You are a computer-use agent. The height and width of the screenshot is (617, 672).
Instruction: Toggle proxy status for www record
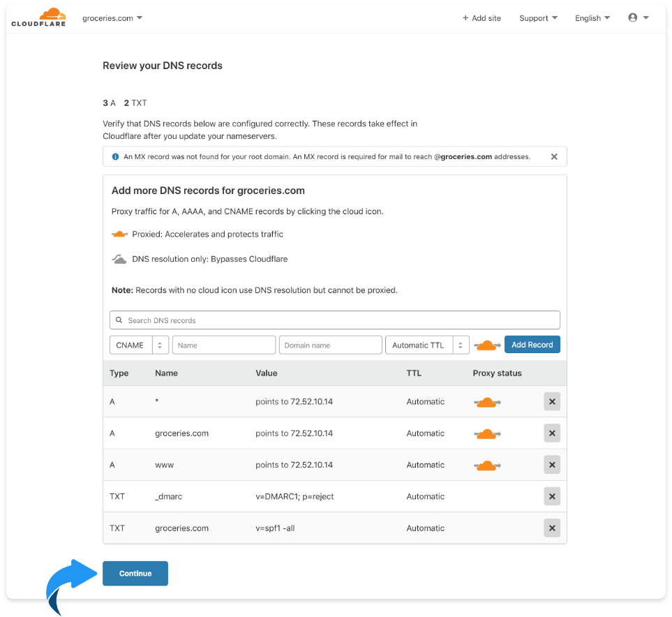click(487, 466)
